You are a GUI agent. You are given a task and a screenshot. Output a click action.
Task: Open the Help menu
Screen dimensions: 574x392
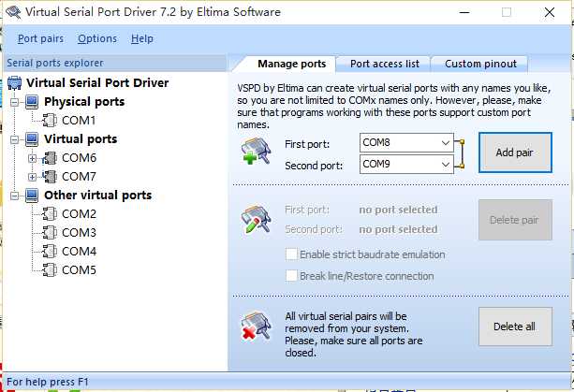[x=142, y=38]
